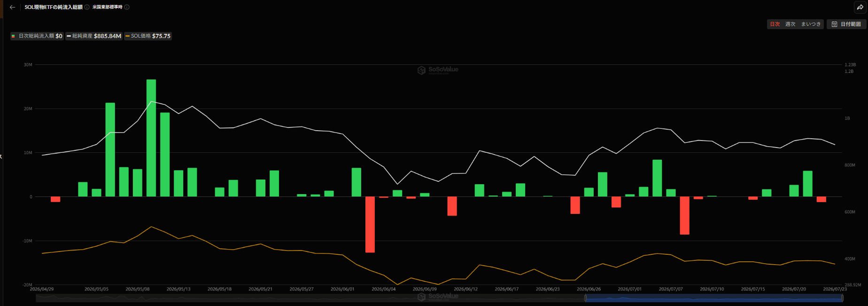This screenshot has width=868, height=306.
Task: Click the share arrow icon
Action: coord(860,7)
